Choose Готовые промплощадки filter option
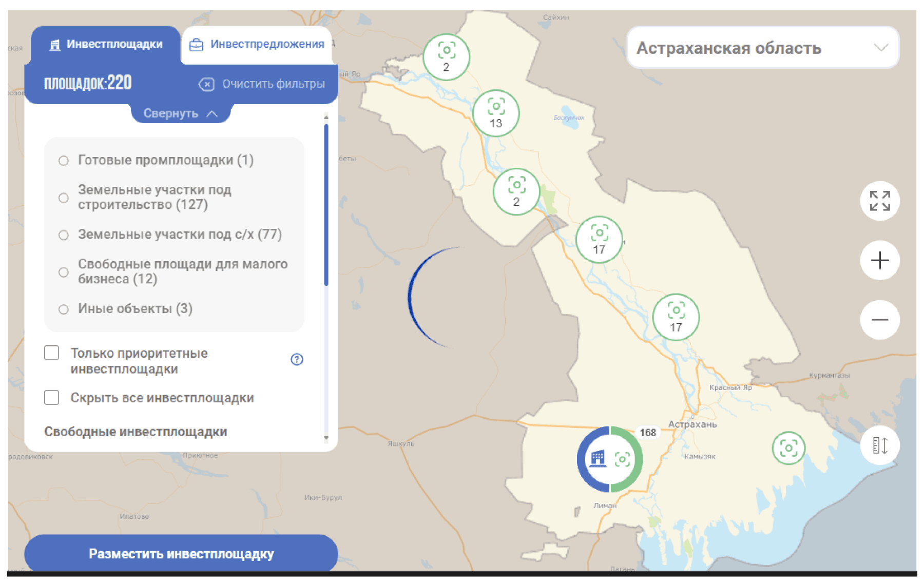The width and height of the screenshot is (924, 583). (63, 160)
